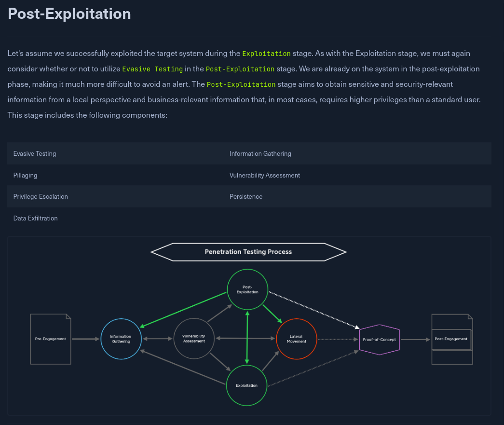Click the Pillaging table cell

(25, 176)
